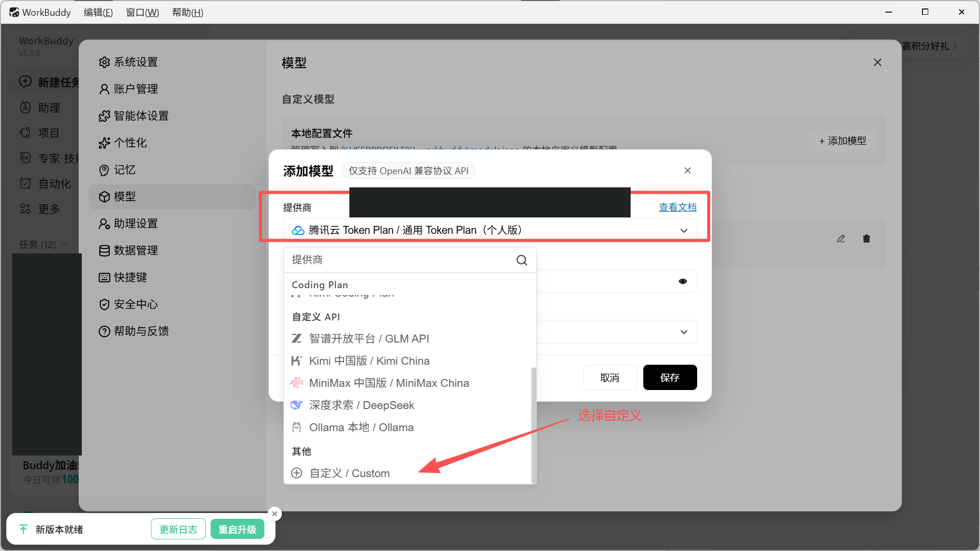Viewport: 980px width, 551px height.
Task: Open 自动化 in main sidebar
Action: tap(45, 184)
